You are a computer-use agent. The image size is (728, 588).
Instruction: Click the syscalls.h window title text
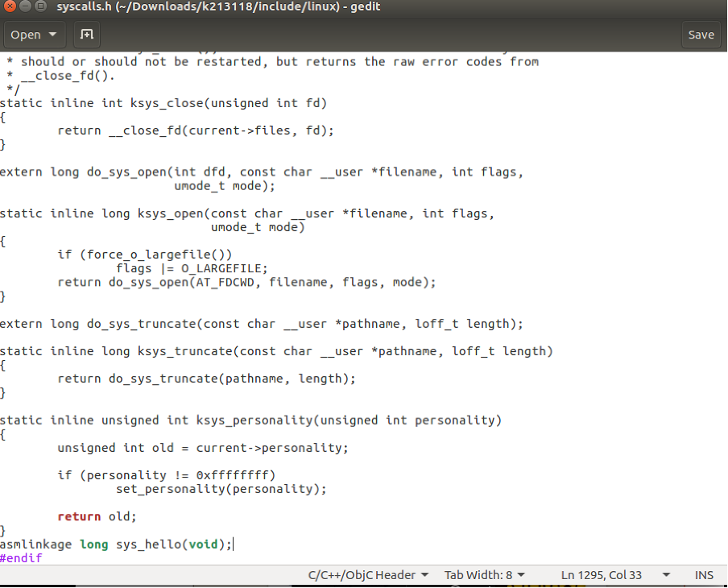(218, 6)
